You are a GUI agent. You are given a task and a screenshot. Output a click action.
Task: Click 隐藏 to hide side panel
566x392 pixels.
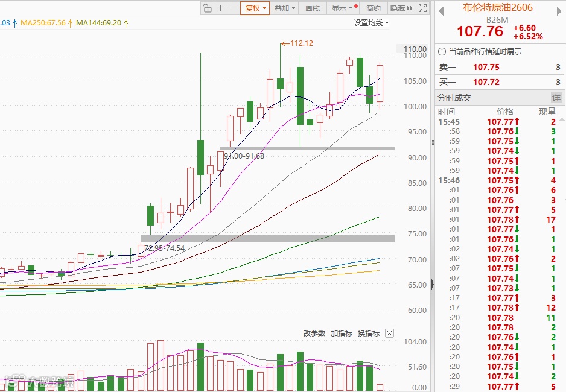(401, 8)
